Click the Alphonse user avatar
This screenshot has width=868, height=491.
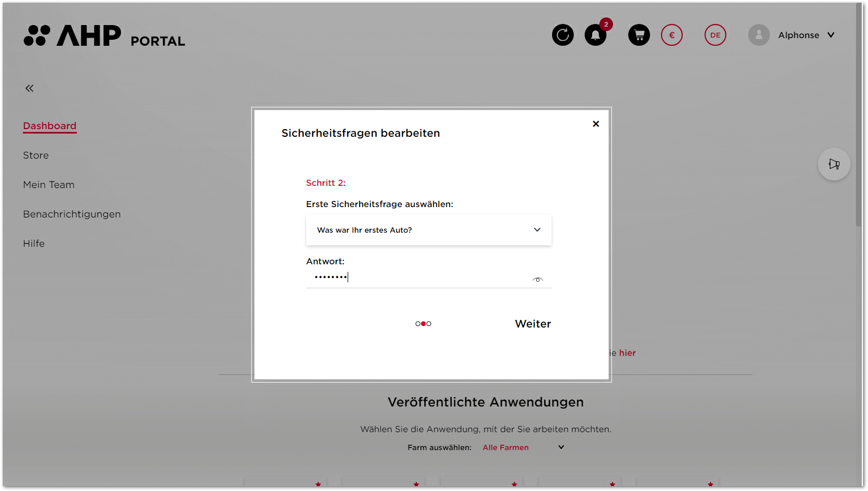tap(759, 35)
